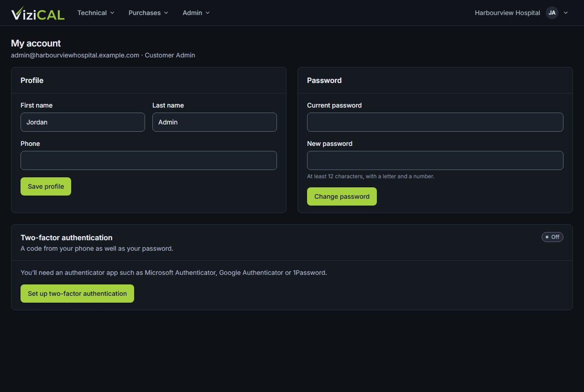The image size is (584, 392).
Task: Click the Two-factor authentication heading
Action: [x=67, y=237]
